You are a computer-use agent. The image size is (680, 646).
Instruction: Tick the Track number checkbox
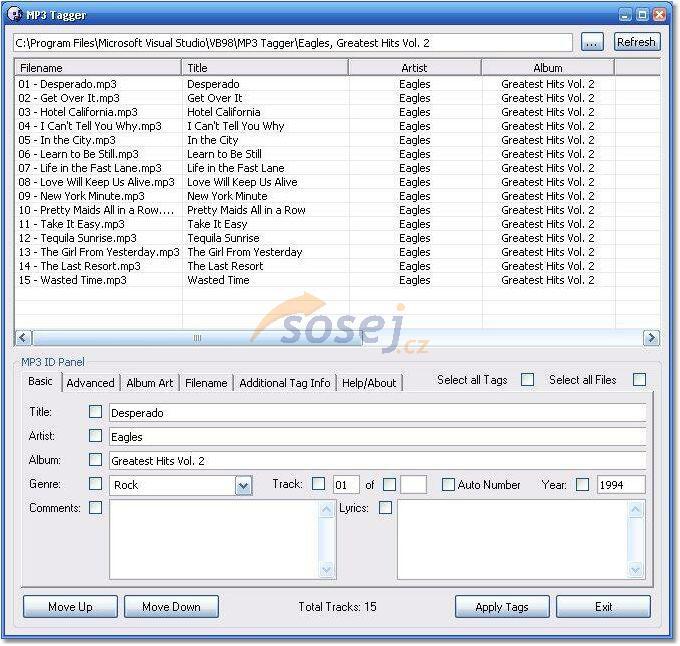point(318,484)
